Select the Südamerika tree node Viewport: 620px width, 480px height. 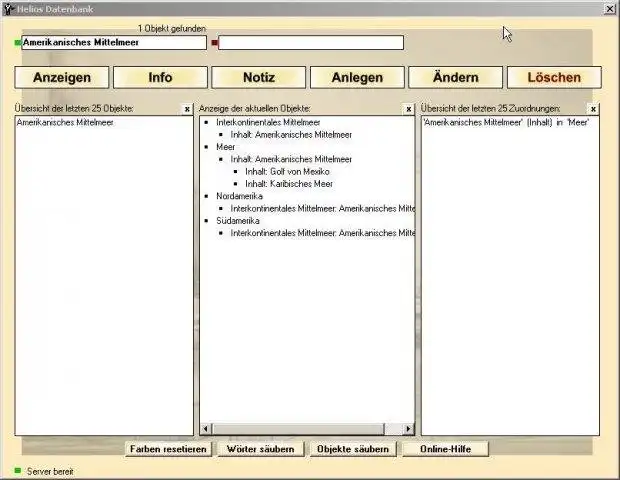pyautogui.click(x=238, y=221)
